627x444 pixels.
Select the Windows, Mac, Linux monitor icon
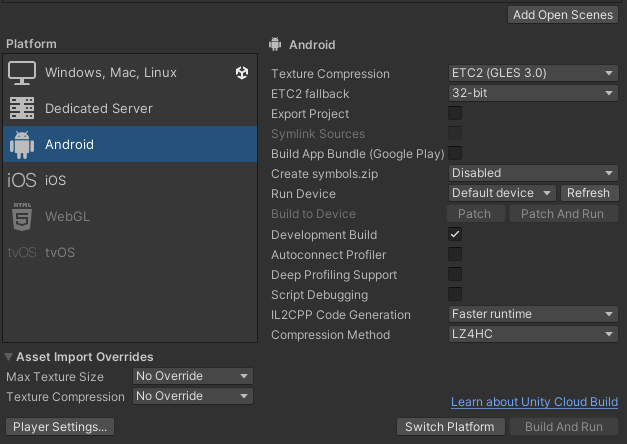pos(22,73)
